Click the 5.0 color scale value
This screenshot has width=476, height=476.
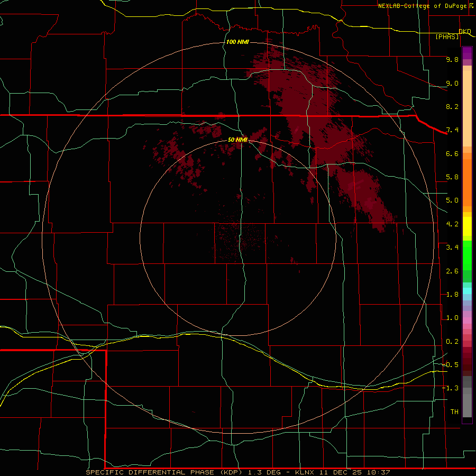tap(452, 200)
